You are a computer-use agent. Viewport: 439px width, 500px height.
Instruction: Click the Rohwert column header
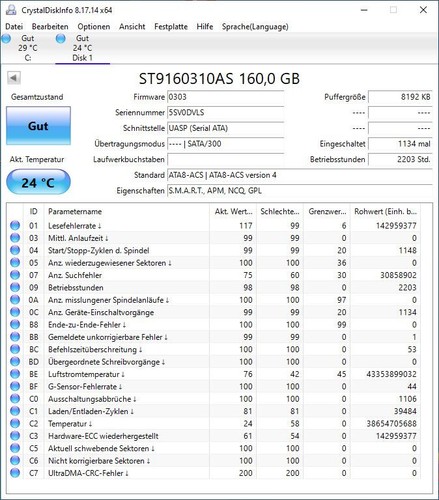[385, 211]
